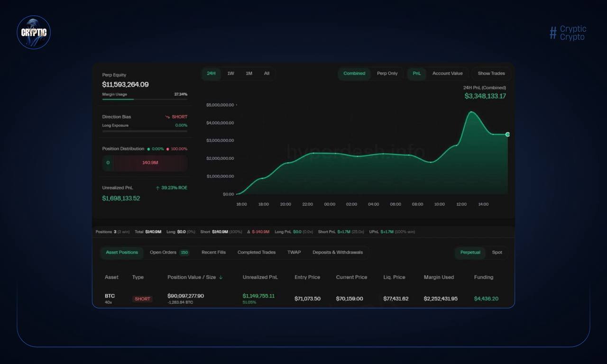Image resolution: width=607 pixels, height=364 pixels.
Task: Click the Long Exposure progress bar
Action: [x=145, y=131]
